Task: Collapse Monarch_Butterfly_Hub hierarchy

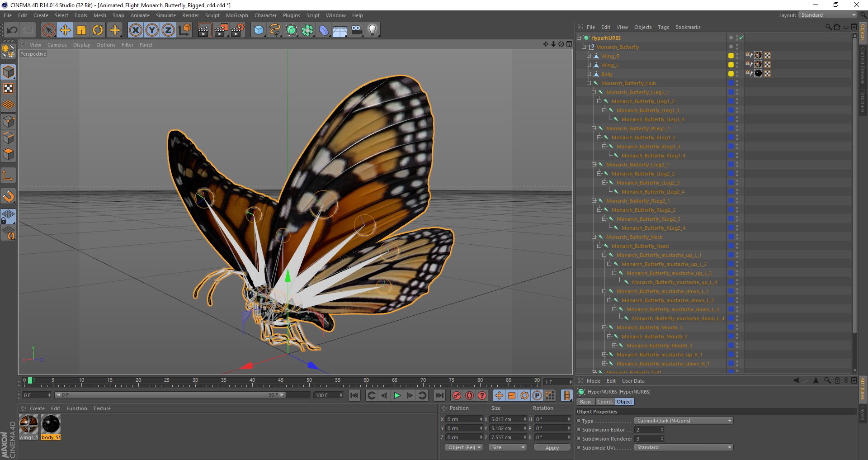Action: pyautogui.click(x=589, y=83)
